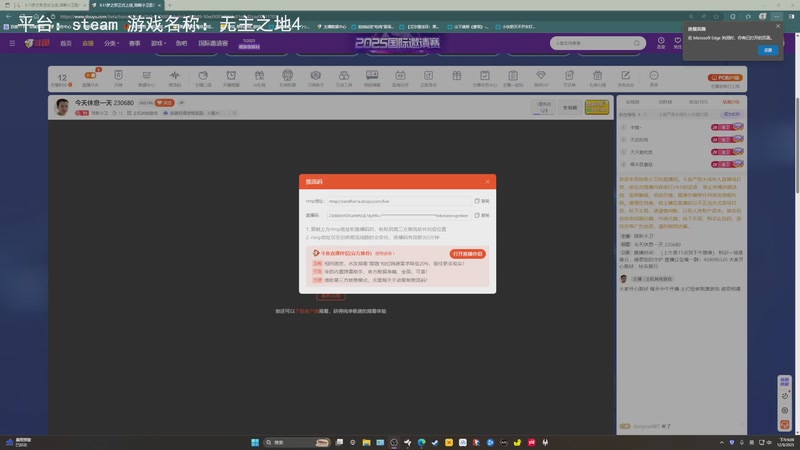Open the robot head icon in streamer toolbar
The height and width of the screenshot is (450, 800).
[287, 76]
